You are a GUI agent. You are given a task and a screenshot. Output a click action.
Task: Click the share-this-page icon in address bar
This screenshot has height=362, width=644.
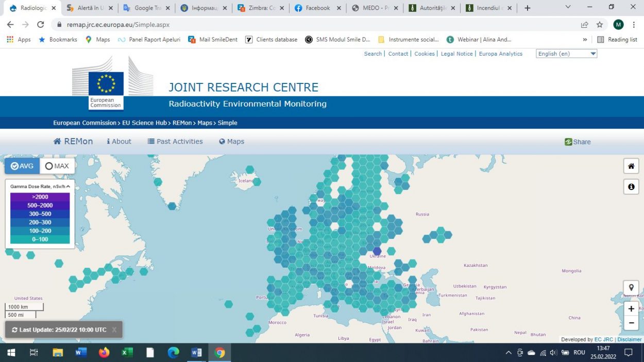click(x=585, y=25)
